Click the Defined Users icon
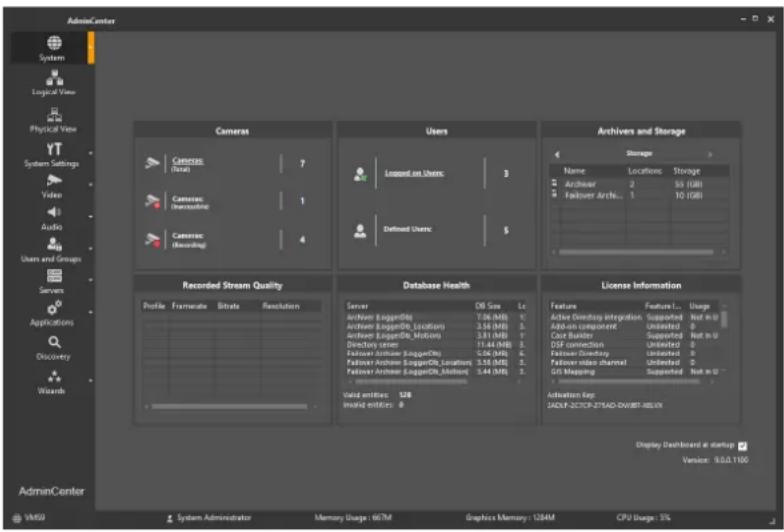 coord(360,230)
